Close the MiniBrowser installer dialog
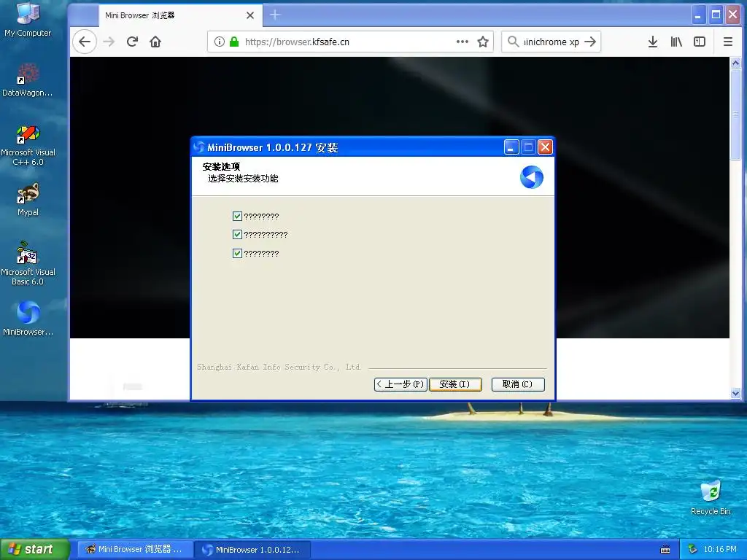Viewport: 747px width, 560px height. [545, 147]
